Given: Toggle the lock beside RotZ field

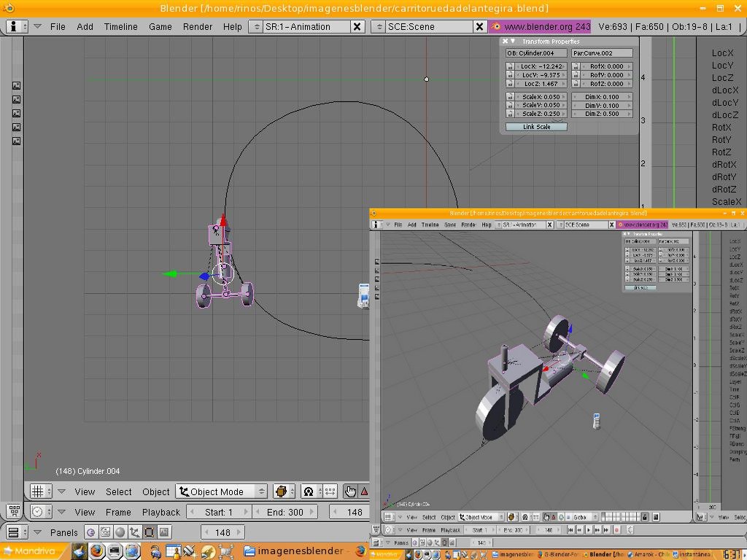Looking at the screenshot, I should coord(576,84).
